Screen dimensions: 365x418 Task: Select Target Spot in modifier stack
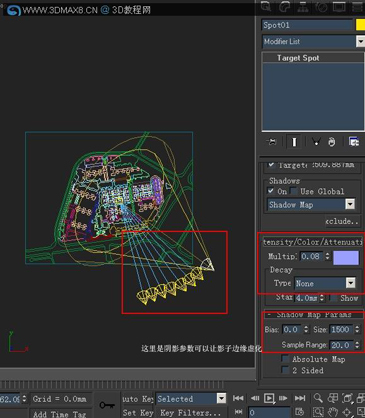(x=298, y=58)
